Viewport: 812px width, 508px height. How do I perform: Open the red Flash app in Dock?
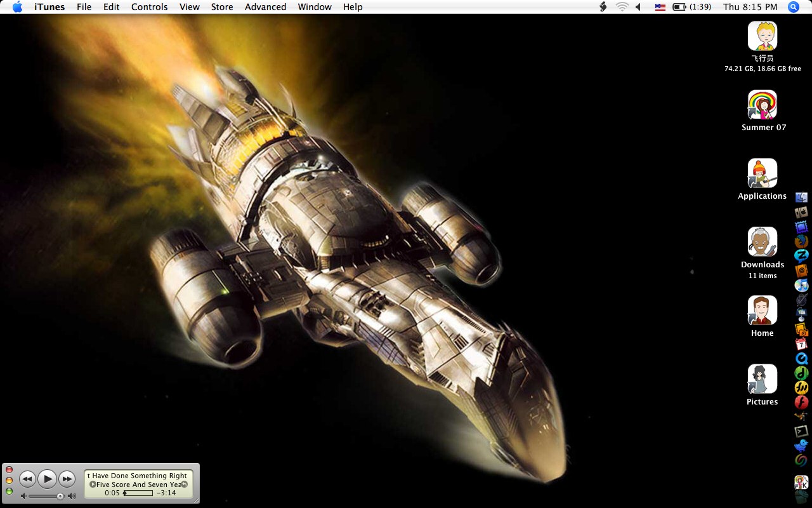coord(801,402)
